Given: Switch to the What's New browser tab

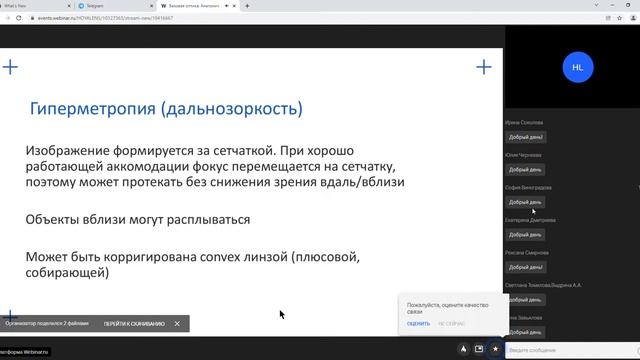Looking at the screenshot, I should [35, 6].
